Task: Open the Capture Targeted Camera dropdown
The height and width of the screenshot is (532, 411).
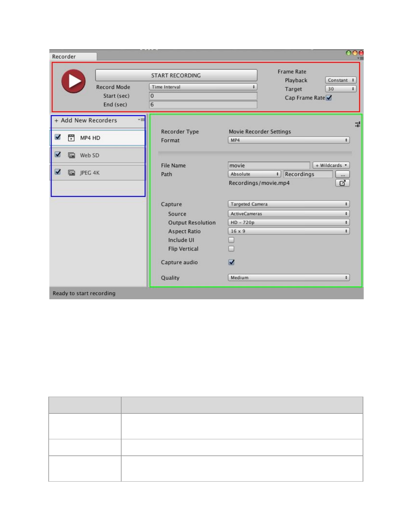Action: click(x=289, y=204)
